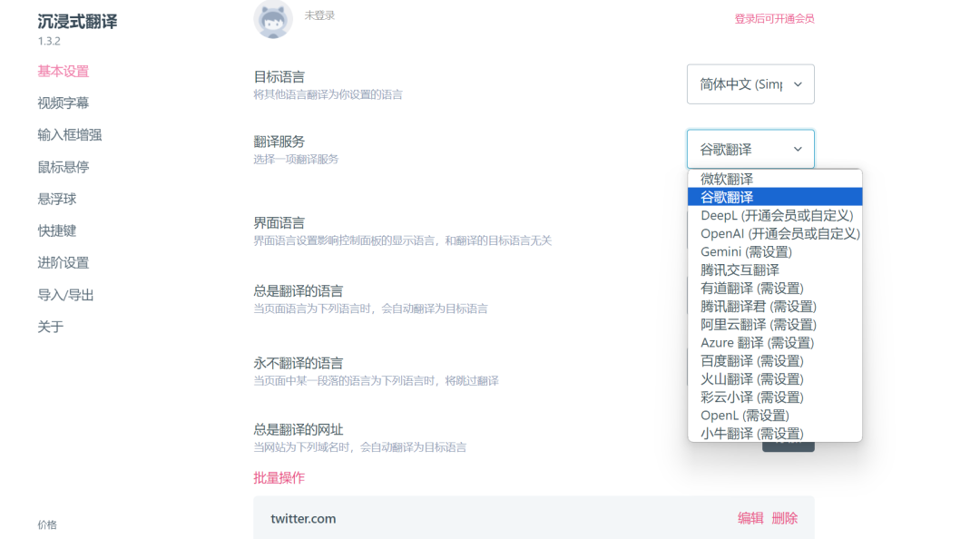Edit the twitter.com entry via 编辑
980x539 pixels.
click(x=750, y=518)
